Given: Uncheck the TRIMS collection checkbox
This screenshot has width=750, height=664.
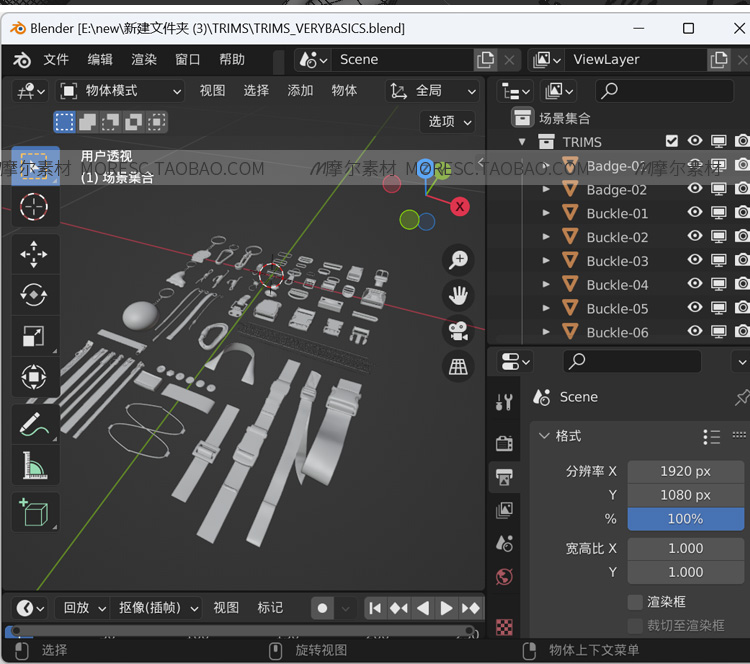Looking at the screenshot, I should pos(671,141).
